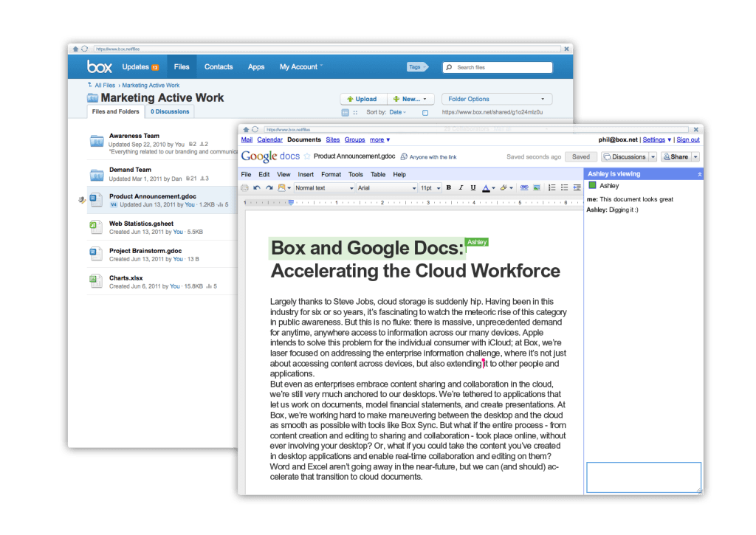Apply underline formatting in Docs toolbar
This screenshot has height=535, width=756.
(473, 187)
